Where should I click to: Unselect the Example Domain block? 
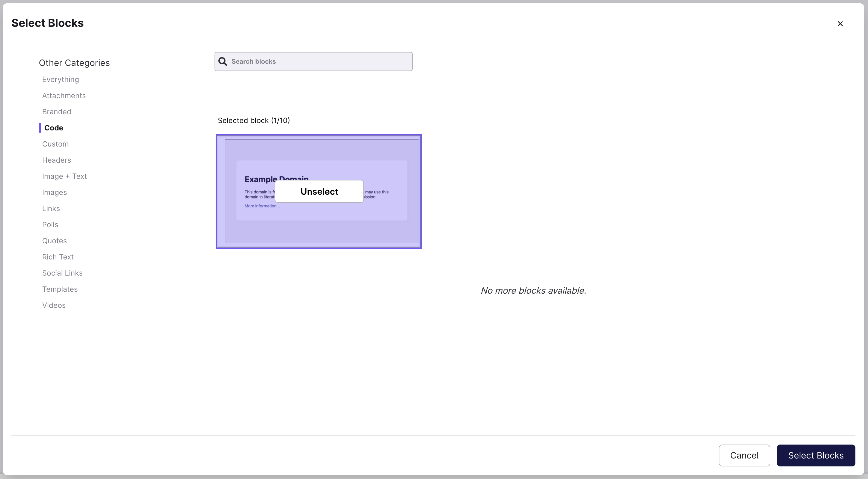(x=319, y=191)
